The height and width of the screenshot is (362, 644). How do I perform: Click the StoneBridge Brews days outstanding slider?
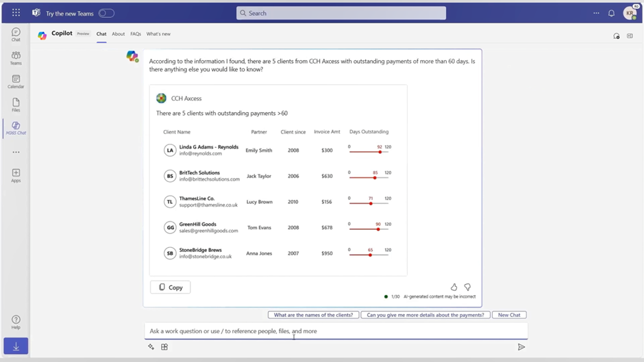pyautogui.click(x=369, y=255)
